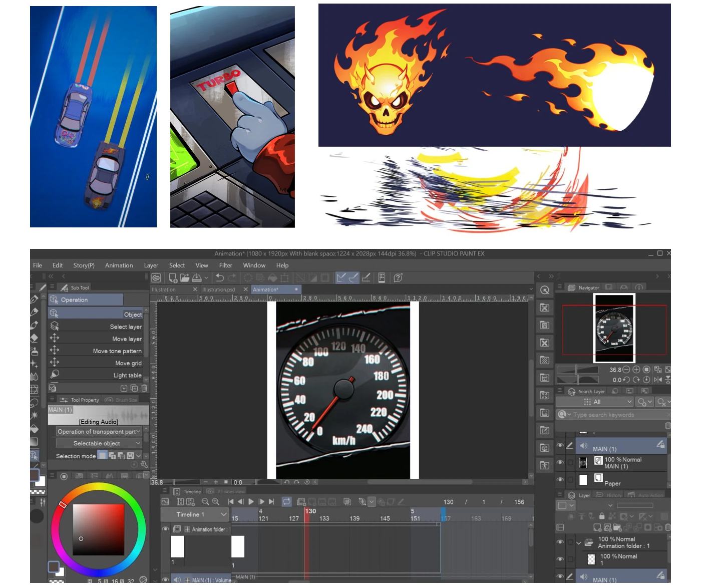
Task: Click the zoom in icon on the timeline
Action: pos(216,501)
